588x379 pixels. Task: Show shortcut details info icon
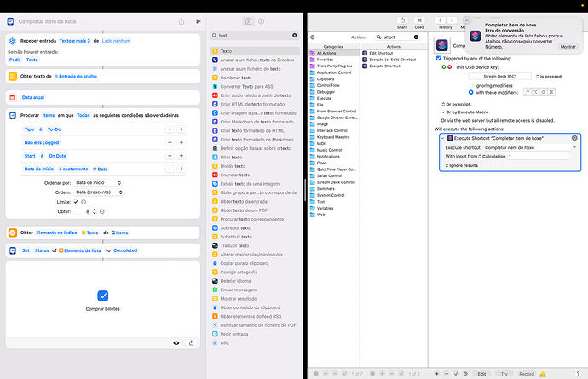(262, 21)
